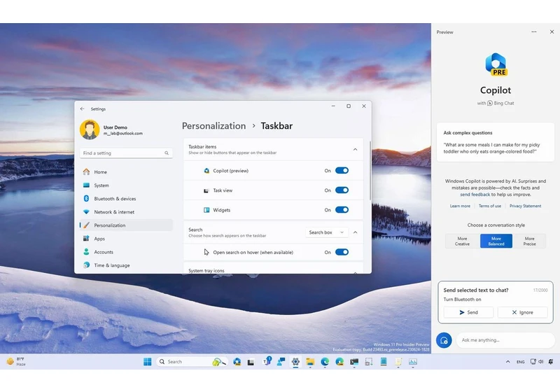Click the search magnifier in Find a setting
Image resolution: width=560 pixels, height=392 pixels.
click(167, 153)
